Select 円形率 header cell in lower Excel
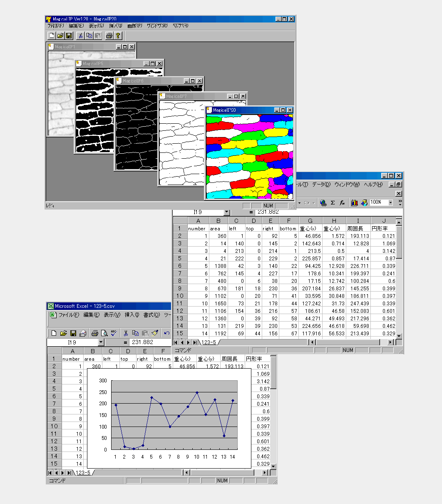Image resolution: width=442 pixels, height=504 pixels. click(257, 359)
